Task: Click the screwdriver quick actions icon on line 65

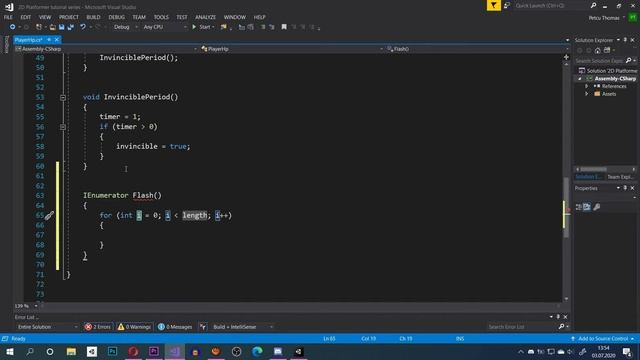Action: (x=49, y=216)
